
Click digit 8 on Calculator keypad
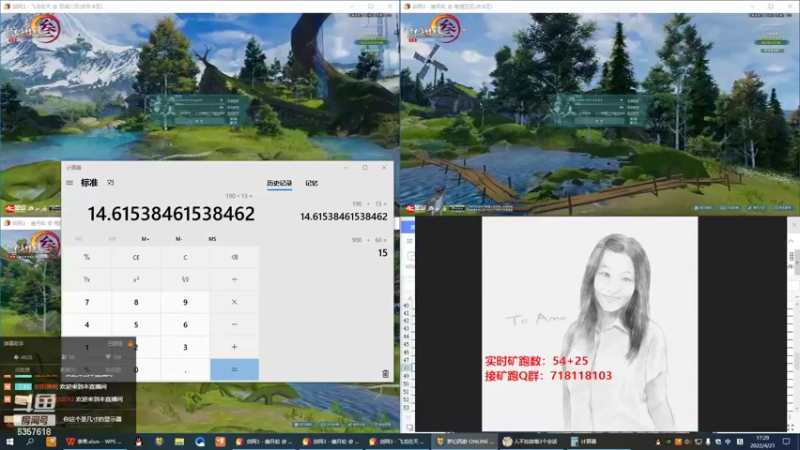(x=136, y=302)
